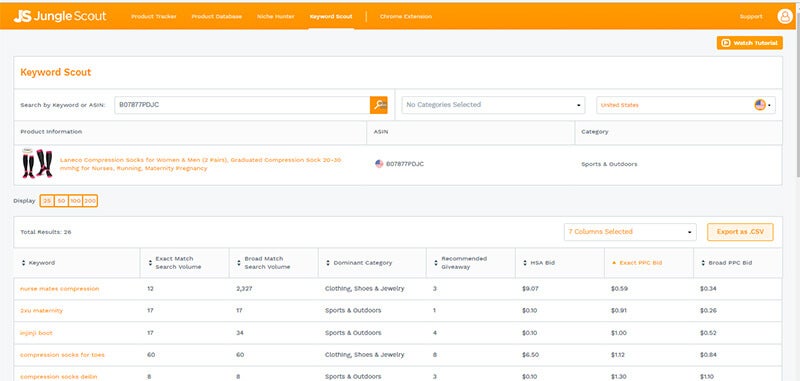This screenshot has width=800, height=381.
Task: Open the No Categories Selected dropdown
Action: click(x=493, y=105)
